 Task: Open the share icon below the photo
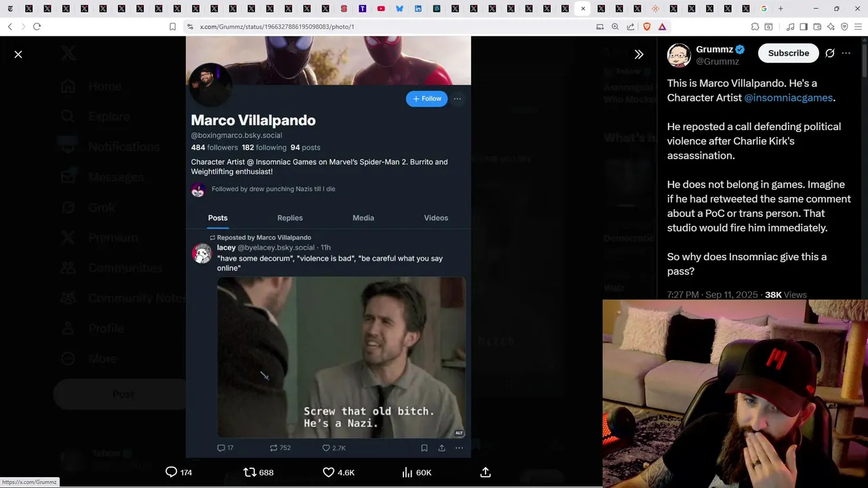(486, 472)
